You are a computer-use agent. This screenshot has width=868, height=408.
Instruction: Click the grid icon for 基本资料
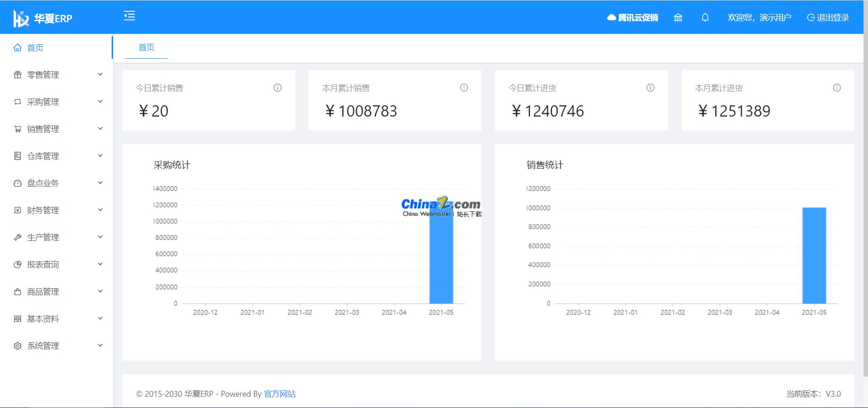(x=18, y=319)
